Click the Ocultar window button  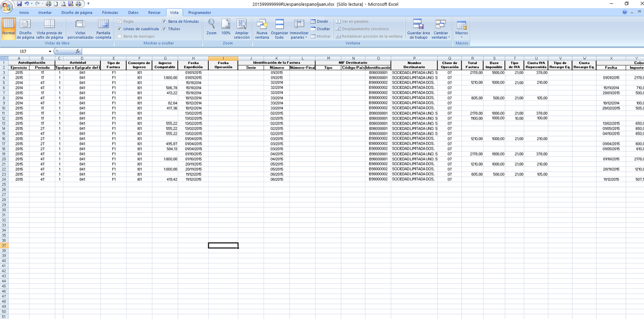click(x=320, y=29)
